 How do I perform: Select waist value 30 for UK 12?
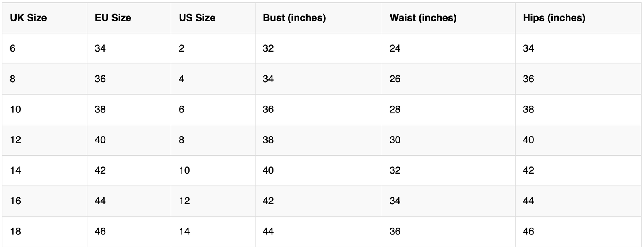(x=395, y=140)
